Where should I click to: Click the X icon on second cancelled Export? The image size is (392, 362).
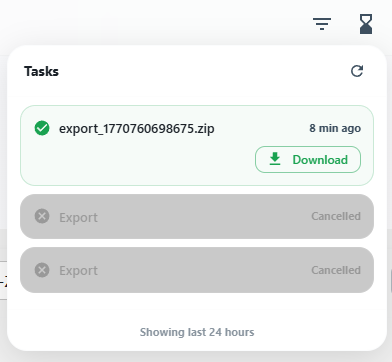[42, 270]
